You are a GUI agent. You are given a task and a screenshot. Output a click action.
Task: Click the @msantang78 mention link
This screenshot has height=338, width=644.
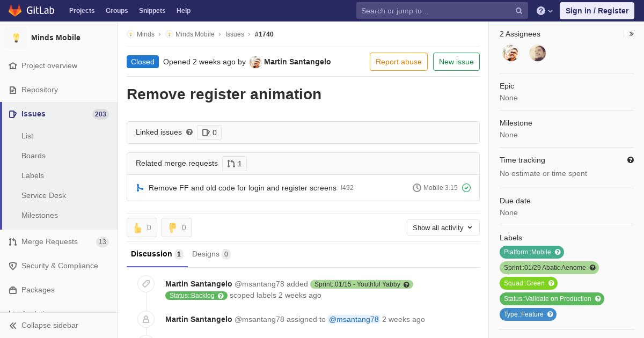click(354, 319)
